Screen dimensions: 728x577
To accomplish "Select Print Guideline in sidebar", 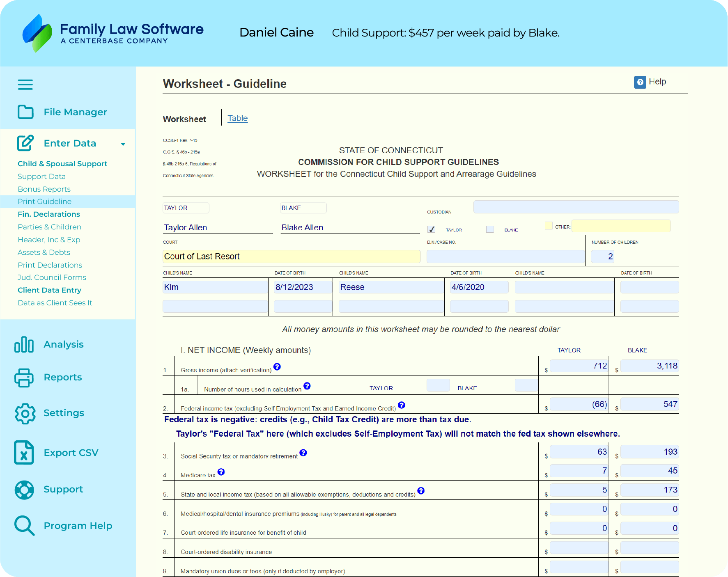I will [x=44, y=201].
